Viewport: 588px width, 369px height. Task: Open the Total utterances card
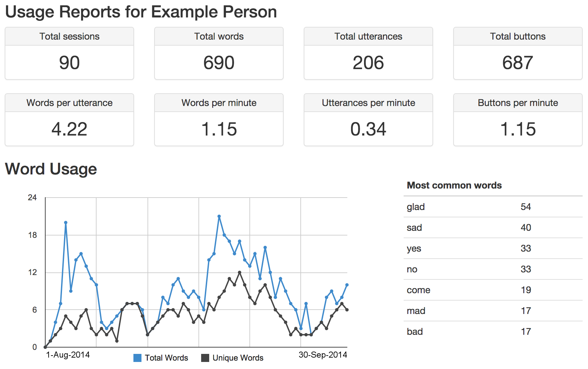pos(368,54)
